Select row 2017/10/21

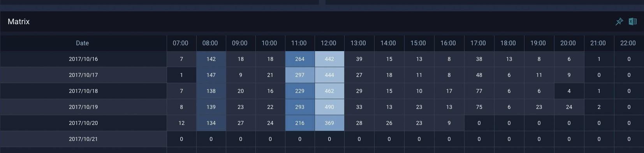pyautogui.click(x=322, y=139)
